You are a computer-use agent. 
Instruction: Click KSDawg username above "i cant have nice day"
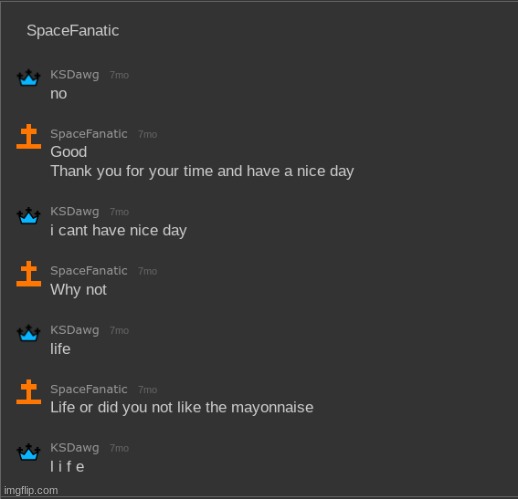75,212
